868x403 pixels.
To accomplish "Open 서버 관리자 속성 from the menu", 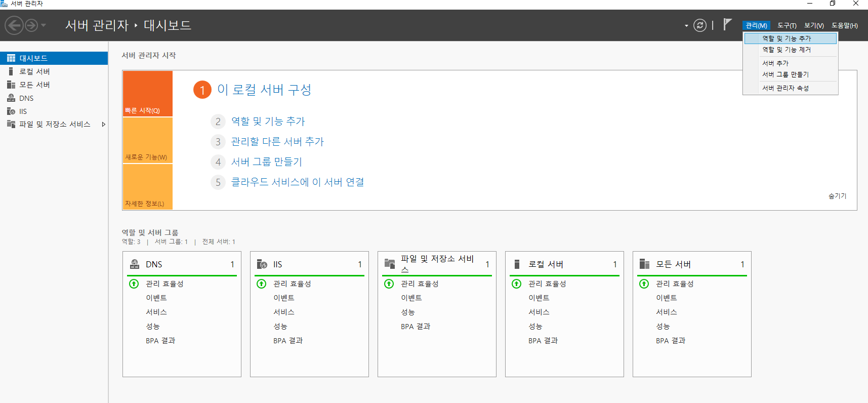I will coord(790,88).
